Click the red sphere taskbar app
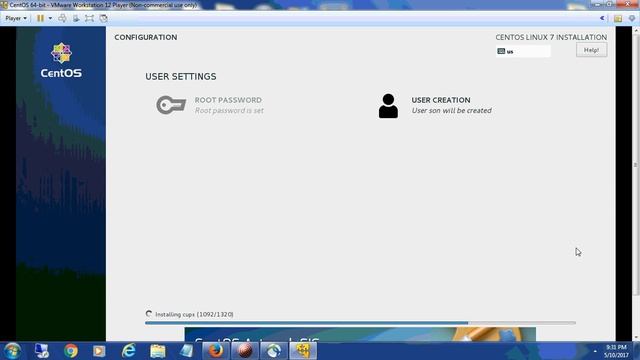The image size is (640, 360). 245,351
